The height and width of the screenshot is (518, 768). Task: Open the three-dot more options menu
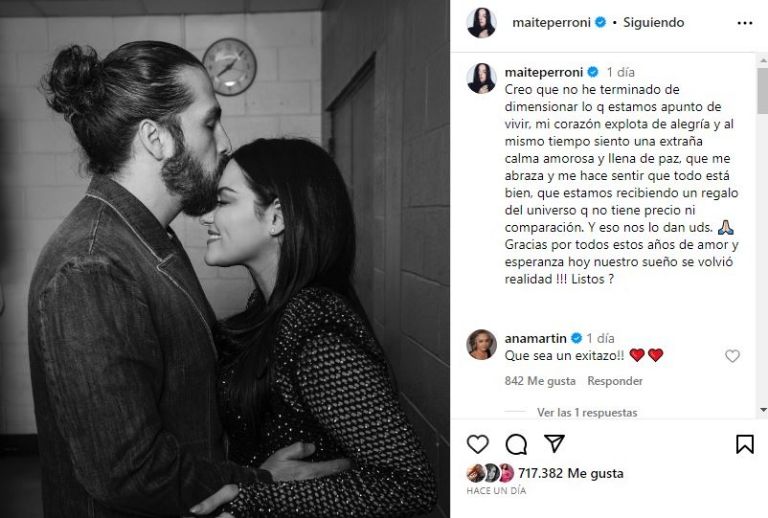click(x=744, y=23)
